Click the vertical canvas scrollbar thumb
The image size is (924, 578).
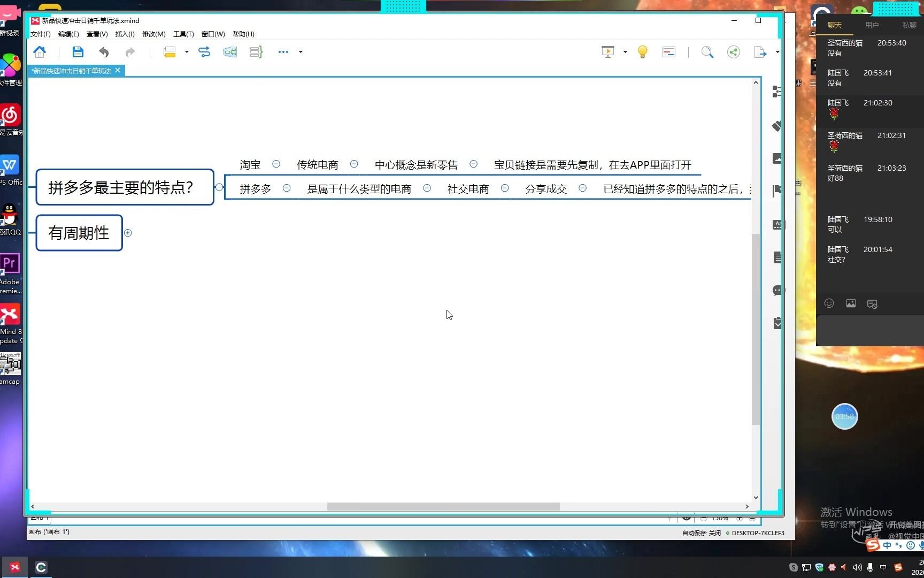(756, 329)
